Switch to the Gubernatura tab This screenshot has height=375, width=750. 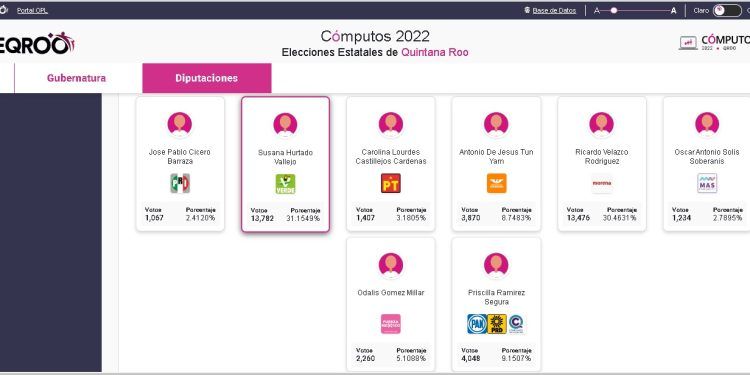(x=77, y=78)
